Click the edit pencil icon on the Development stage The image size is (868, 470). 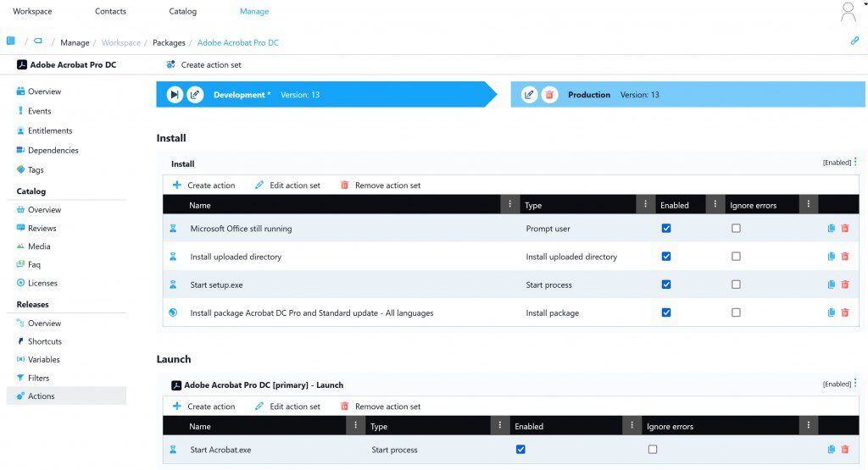coord(195,95)
